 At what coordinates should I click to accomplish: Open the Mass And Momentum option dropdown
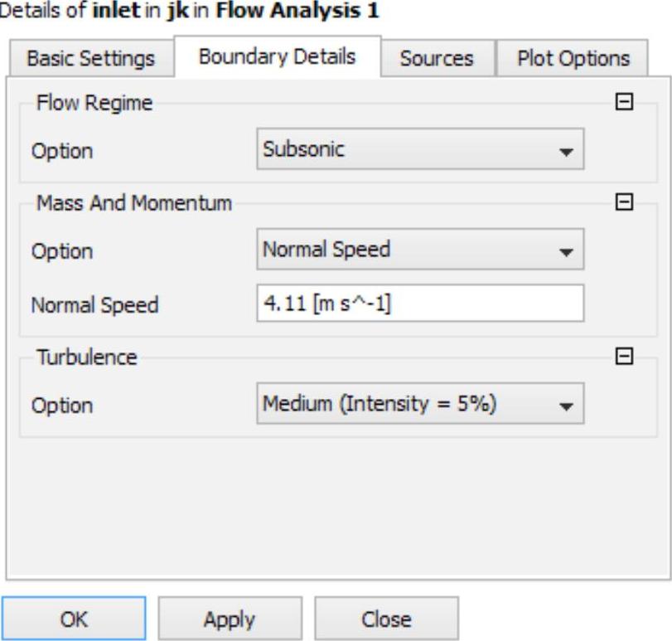(x=419, y=250)
